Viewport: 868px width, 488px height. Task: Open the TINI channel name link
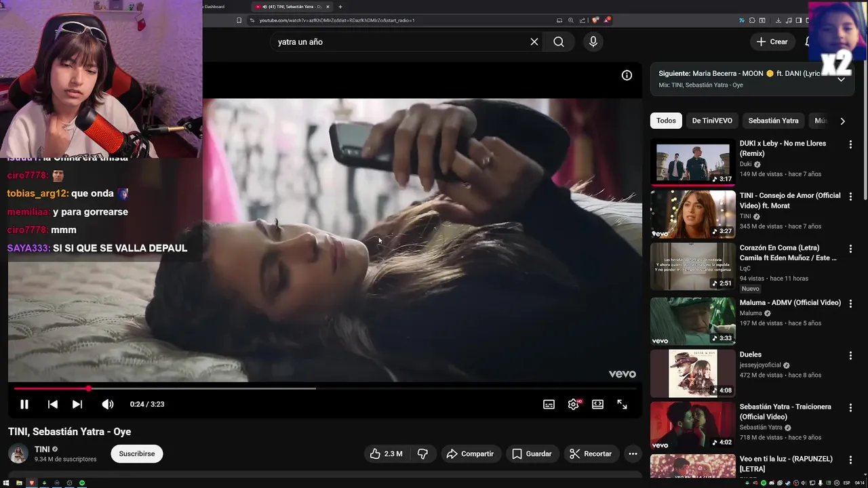[42, 449]
